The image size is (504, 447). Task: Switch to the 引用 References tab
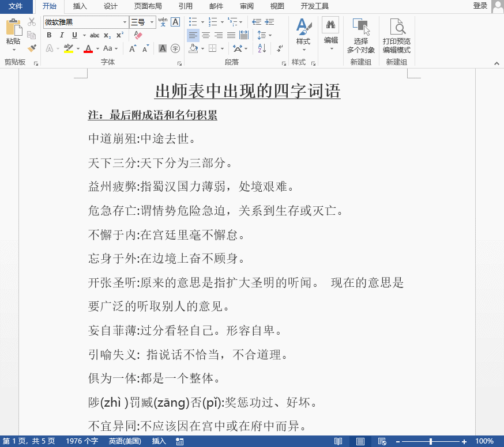pyautogui.click(x=186, y=6)
